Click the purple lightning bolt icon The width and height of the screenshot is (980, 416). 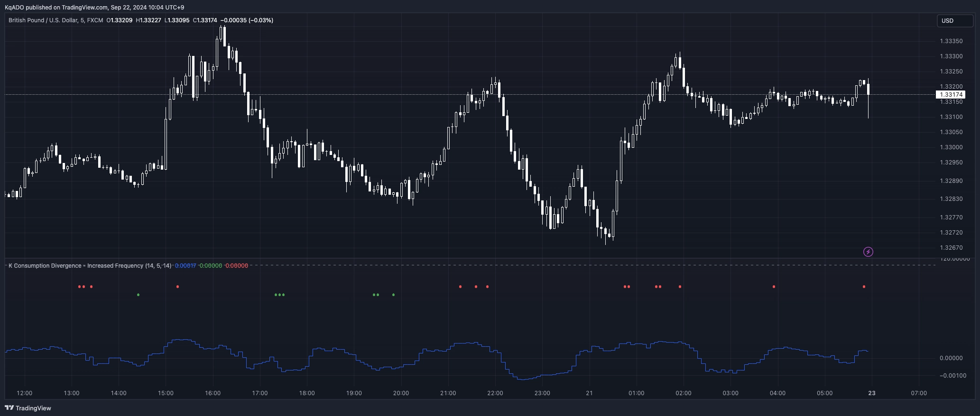tap(868, 252)
